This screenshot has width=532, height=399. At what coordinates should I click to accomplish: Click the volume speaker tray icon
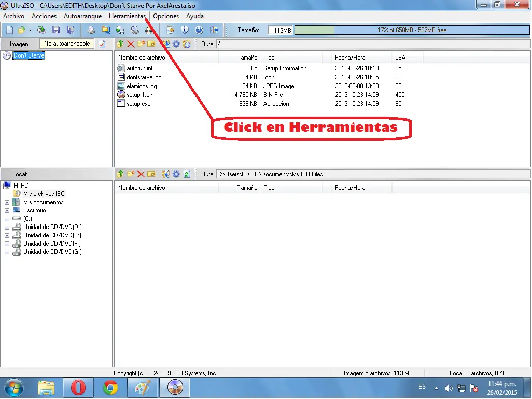449,388
